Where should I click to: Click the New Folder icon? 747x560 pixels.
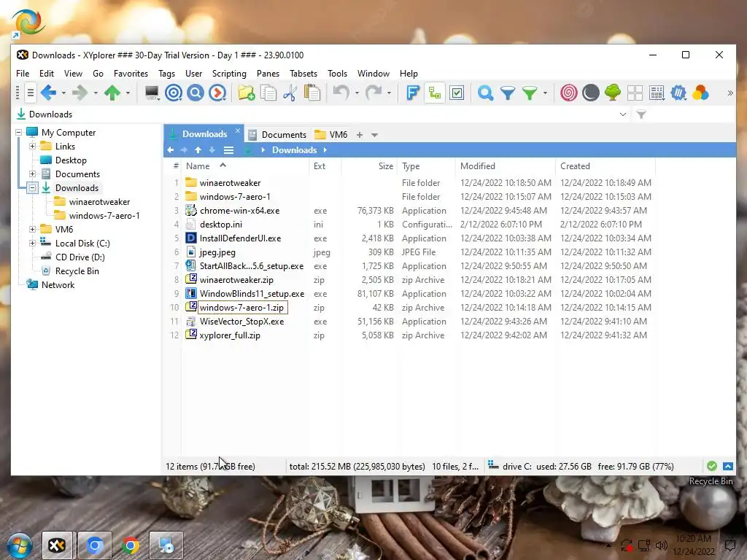tap(247, 93)
